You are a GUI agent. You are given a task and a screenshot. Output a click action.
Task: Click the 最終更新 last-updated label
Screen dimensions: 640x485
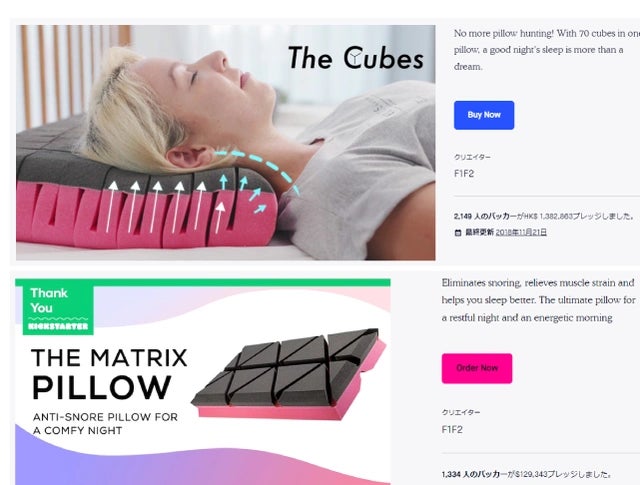click(480, 232)
